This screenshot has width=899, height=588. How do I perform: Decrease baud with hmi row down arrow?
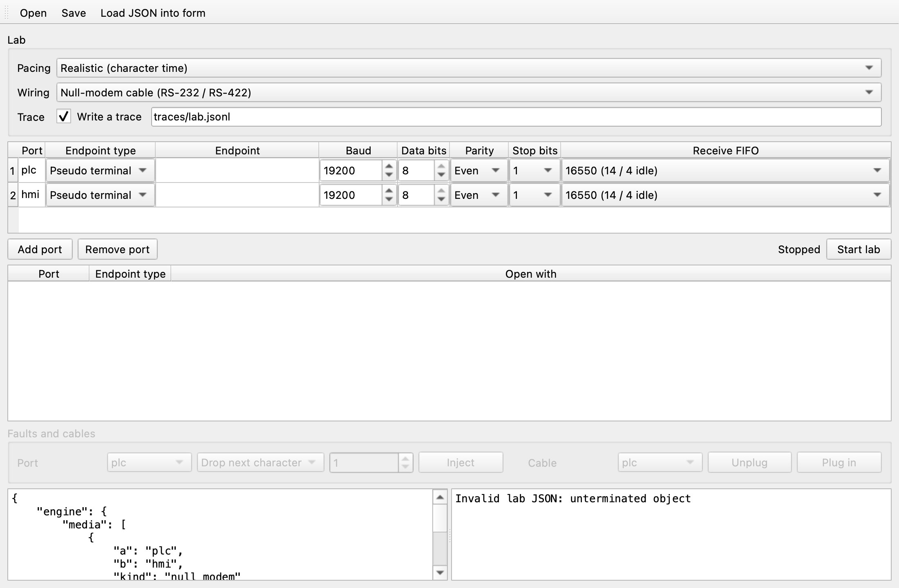389,199
